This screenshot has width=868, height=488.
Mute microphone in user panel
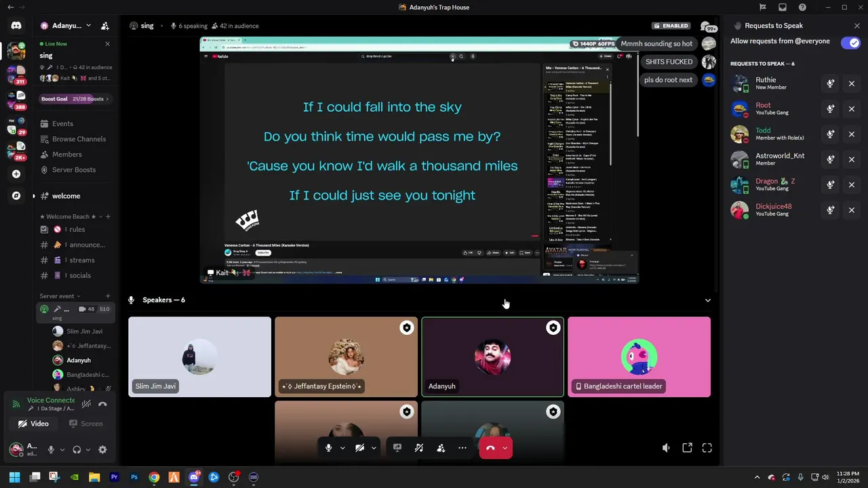point(51,449)
